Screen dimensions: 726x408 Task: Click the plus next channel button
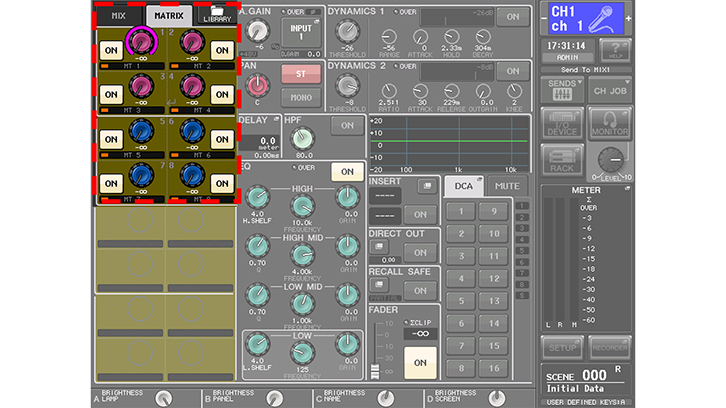click(628, 19)
